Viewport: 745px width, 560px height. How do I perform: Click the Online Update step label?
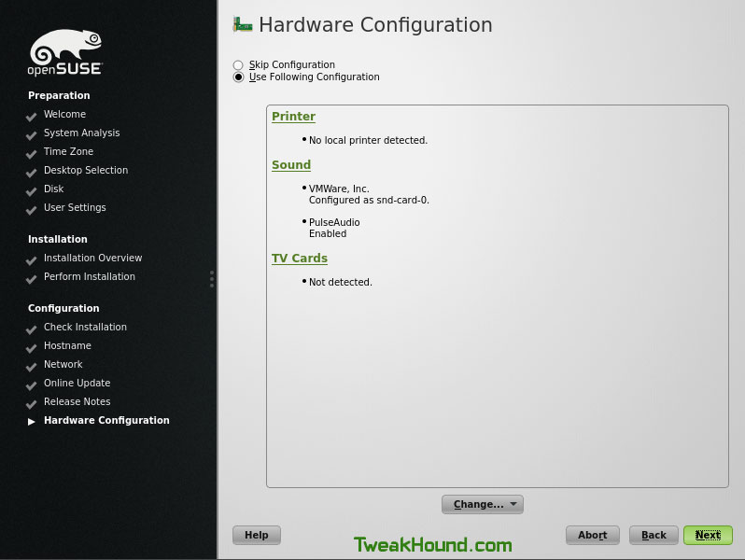(77, 383)
